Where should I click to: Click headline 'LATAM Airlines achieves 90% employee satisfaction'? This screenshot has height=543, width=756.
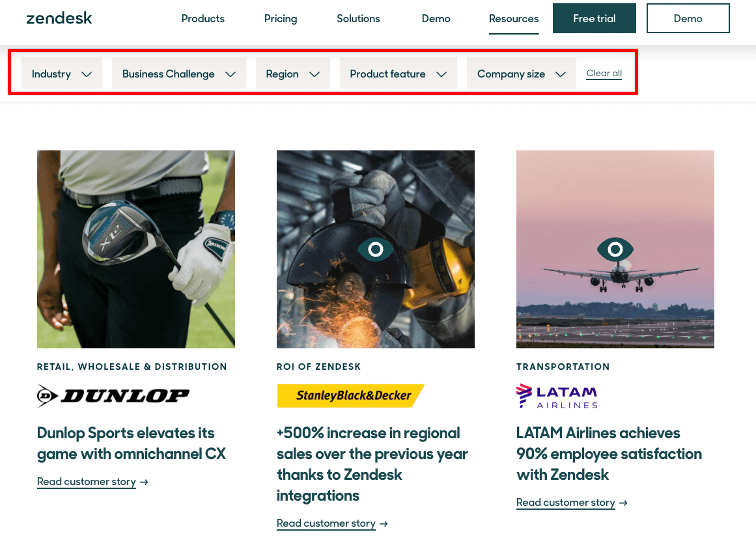[609, 454]
